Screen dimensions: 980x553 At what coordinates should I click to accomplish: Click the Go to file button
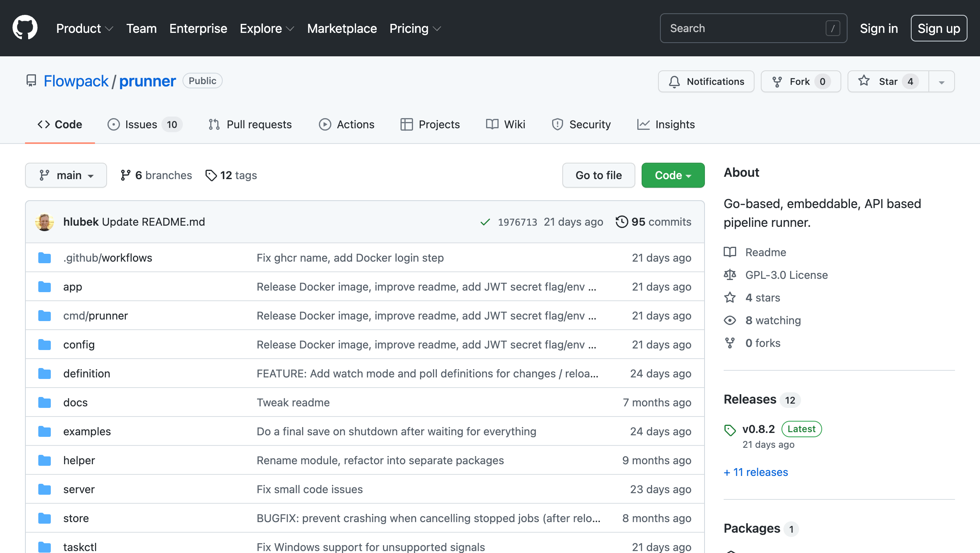(598, 175)
